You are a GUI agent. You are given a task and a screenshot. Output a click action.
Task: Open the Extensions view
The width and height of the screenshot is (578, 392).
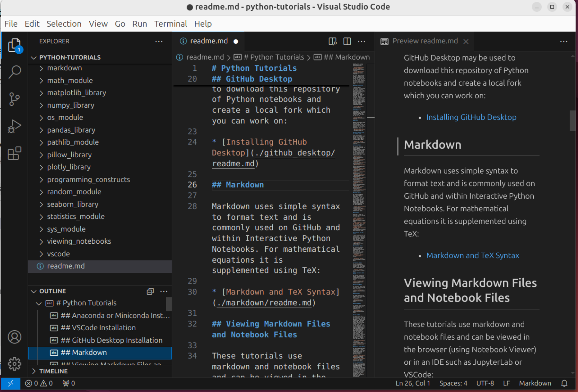[14, 153]
